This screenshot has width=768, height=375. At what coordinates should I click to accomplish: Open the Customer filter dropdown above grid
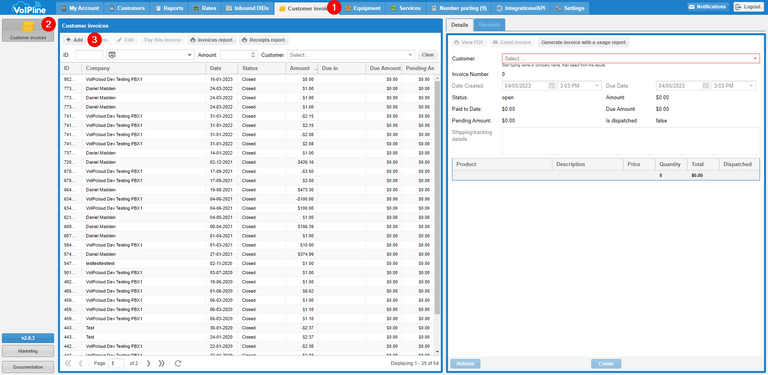click(x=410, y=55)
